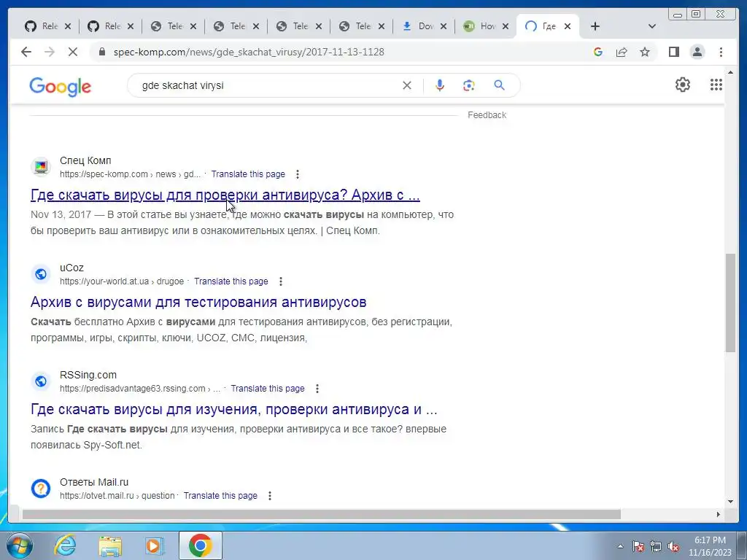Clear the Google search box
This screenshot has height=560, width=747.
click(407, 85)
